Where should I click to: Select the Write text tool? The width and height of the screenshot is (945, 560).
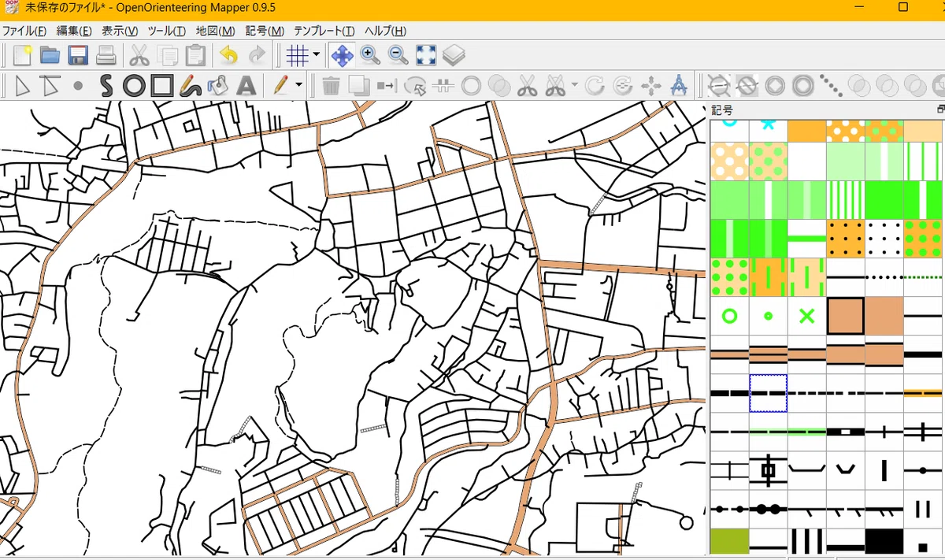pos(246,85)
